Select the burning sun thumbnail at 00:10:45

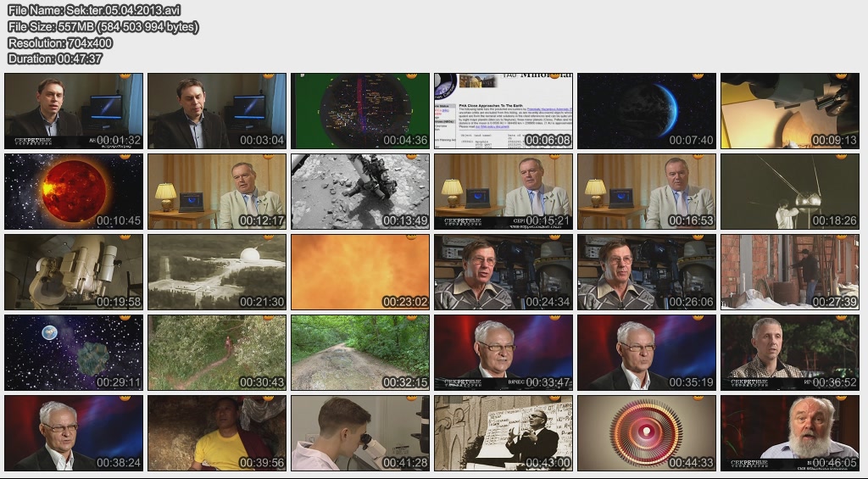coord(73,192)
